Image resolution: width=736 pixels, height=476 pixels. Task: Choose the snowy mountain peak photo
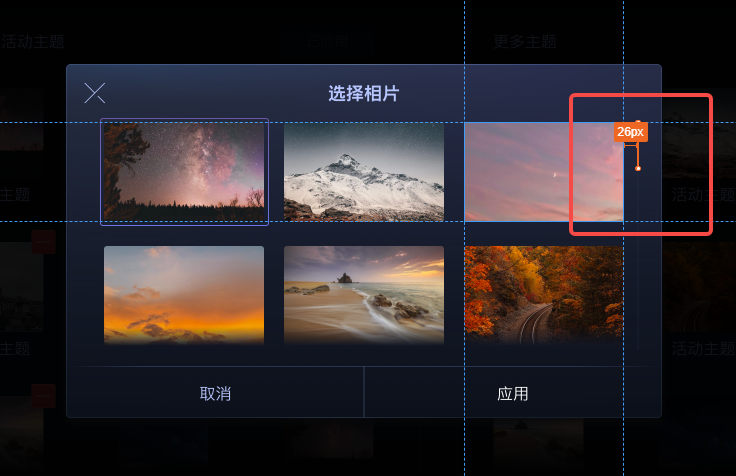(364, 172)
